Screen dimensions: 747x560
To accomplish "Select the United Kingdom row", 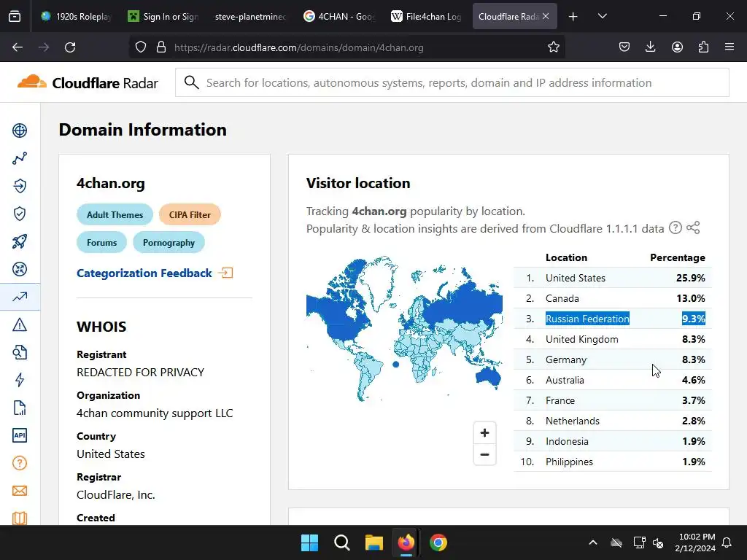I will 613,340.
